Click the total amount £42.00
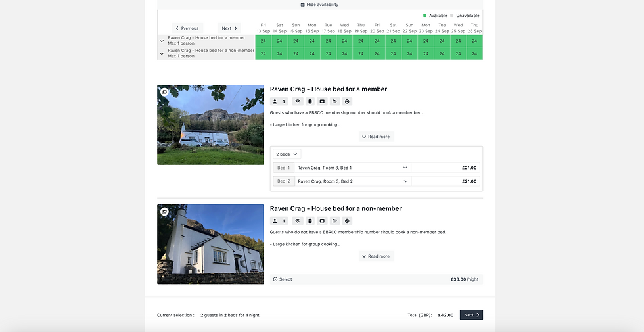The width and height of the screenshot is (644, 332). pos(446,315)
